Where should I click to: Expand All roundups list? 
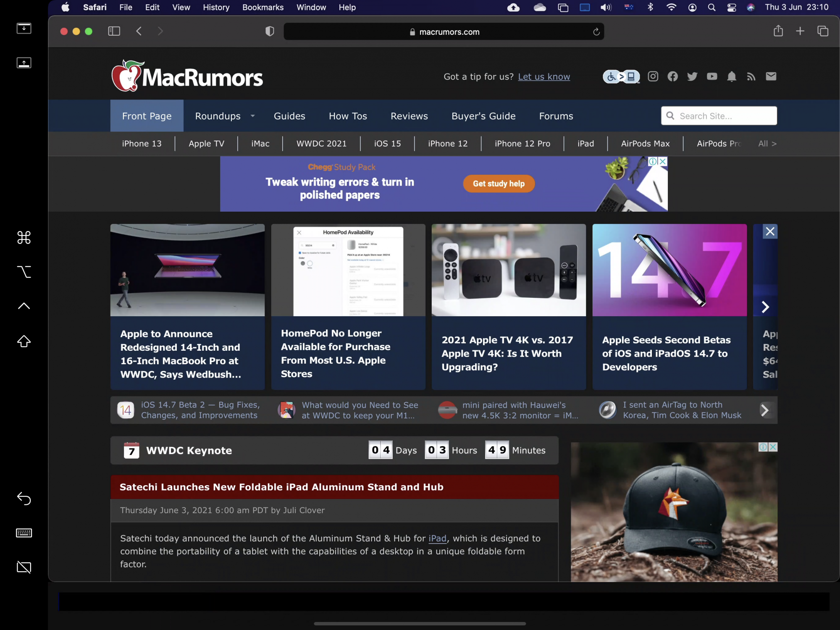coord(767,144)
